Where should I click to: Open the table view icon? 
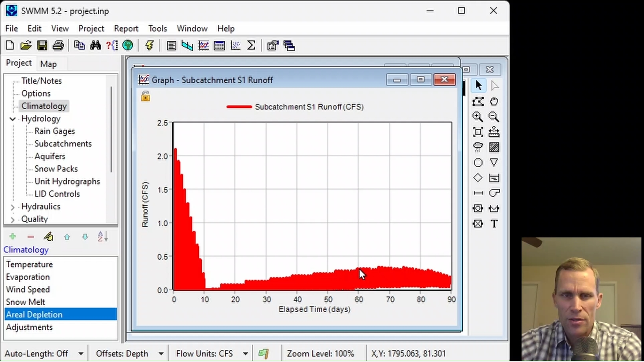219,45
